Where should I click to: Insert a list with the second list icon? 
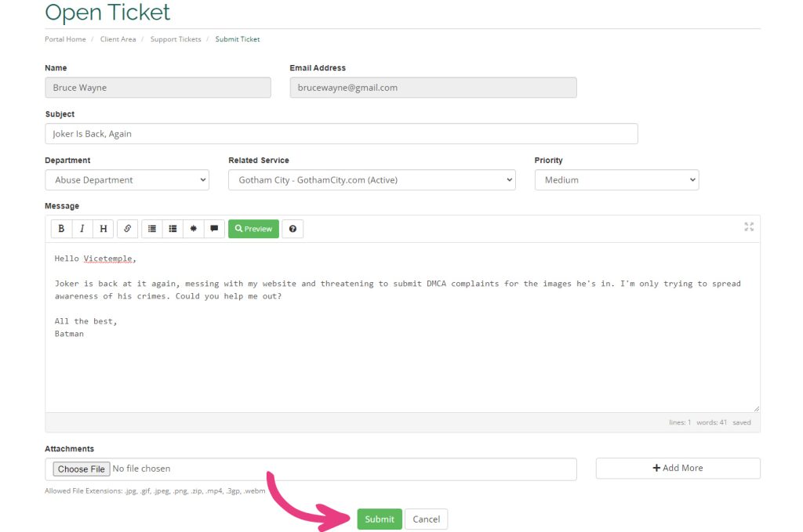coord(173,229)
